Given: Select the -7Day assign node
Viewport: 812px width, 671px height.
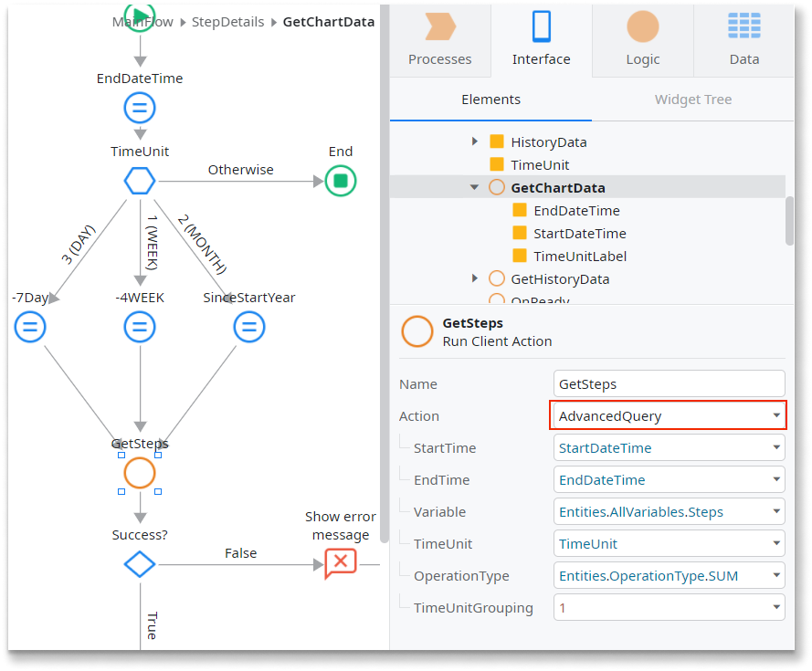Looking at the screenshot, I should point(30,327).
